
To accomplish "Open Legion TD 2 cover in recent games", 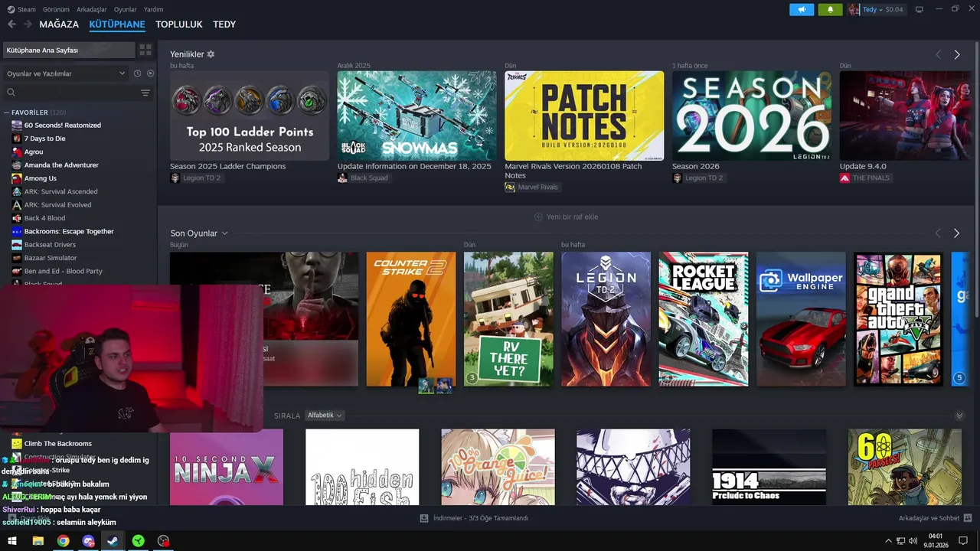I will click(x=606, y=319).
